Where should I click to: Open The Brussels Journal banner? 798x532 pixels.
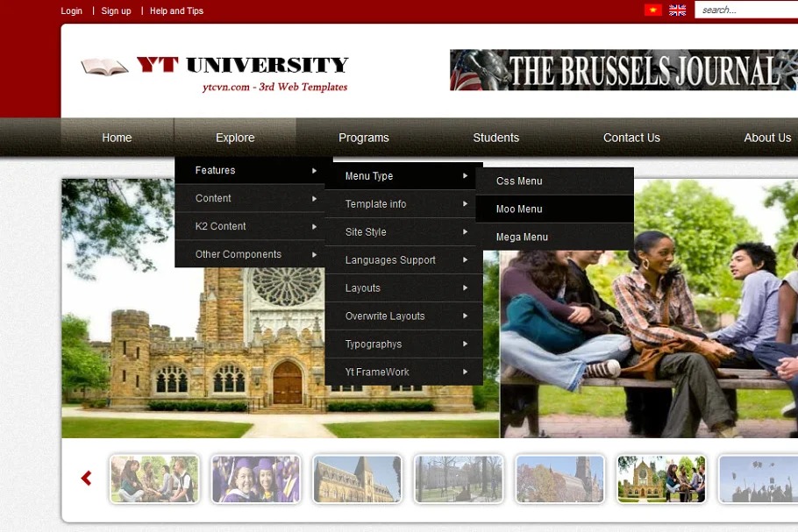tap(623, 70)
